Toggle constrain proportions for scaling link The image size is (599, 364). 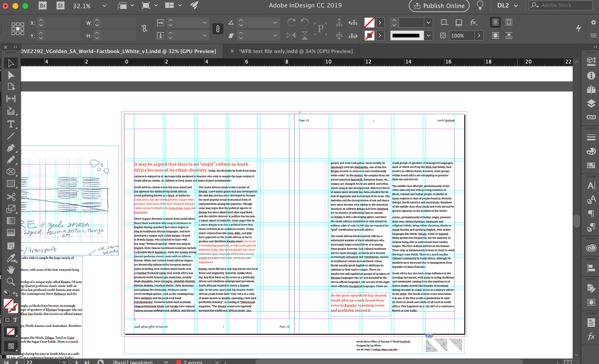[218, 29]
